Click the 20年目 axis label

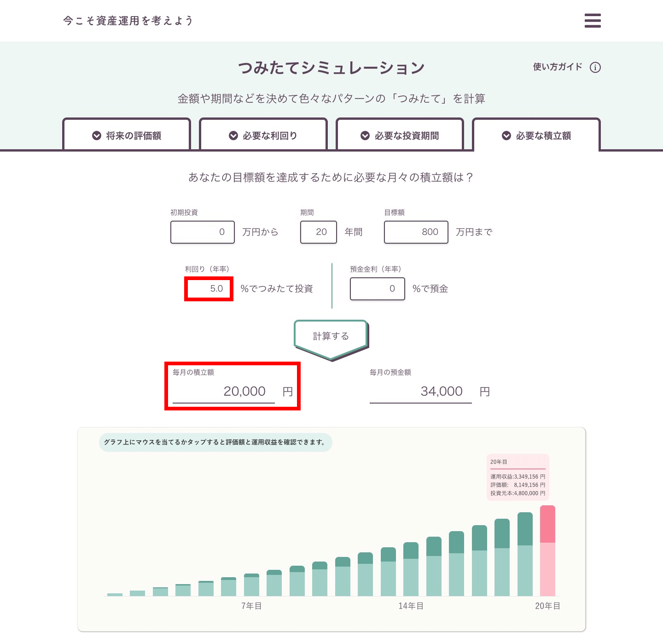tap(547, 606)
